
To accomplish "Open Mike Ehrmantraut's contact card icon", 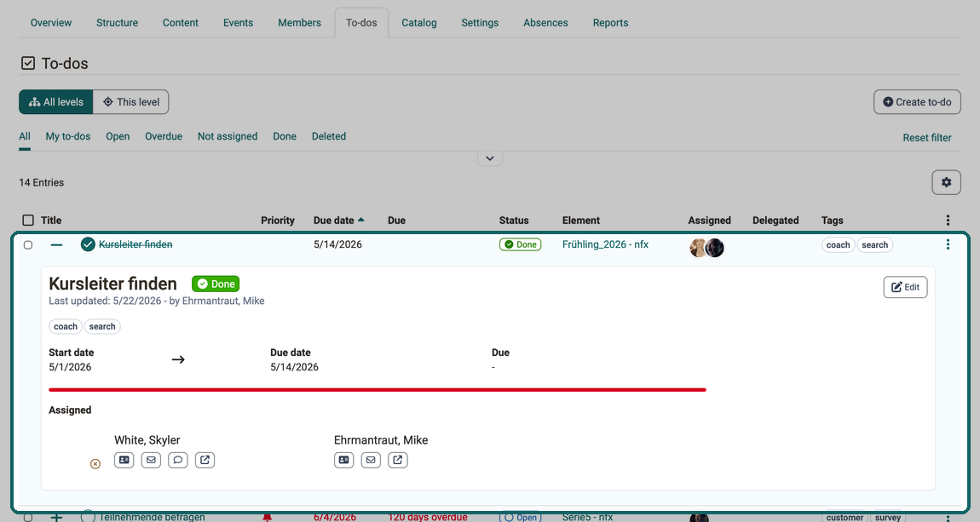I will click(344, 460).
